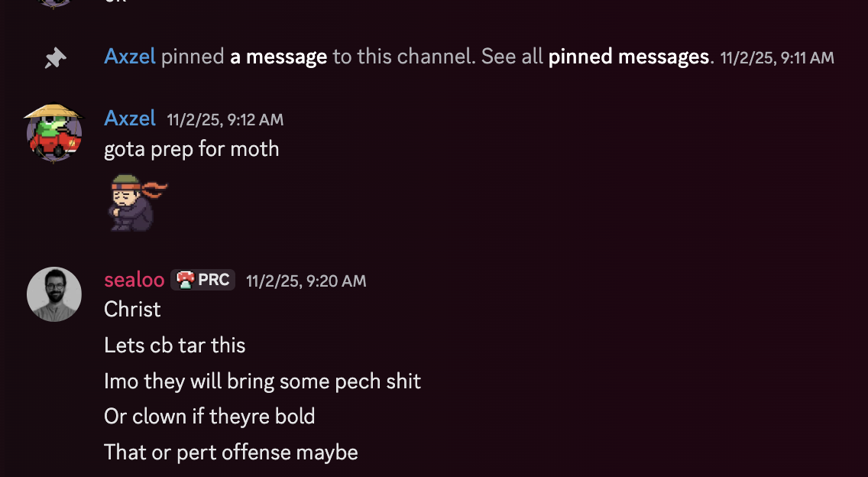
Task: Click the 9:12 AM timestamp on Axzel's message
Action: click(225, 119)
